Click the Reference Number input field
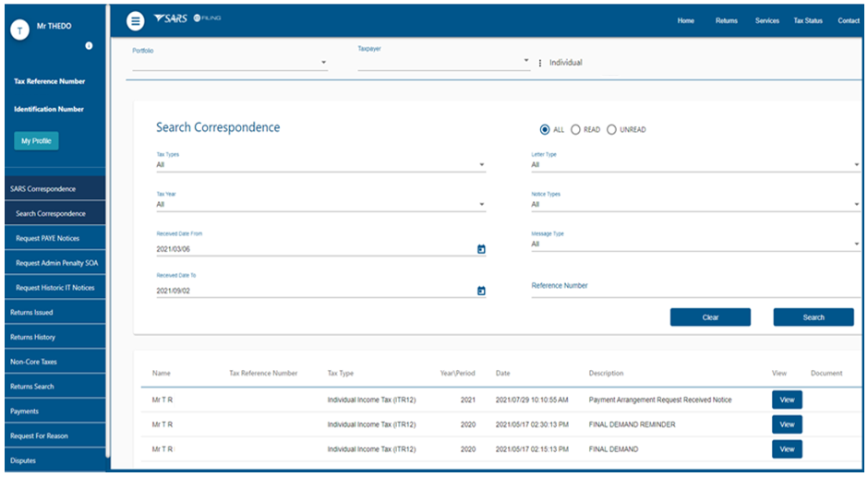This screenshot has width=868, height=477. 693,287
